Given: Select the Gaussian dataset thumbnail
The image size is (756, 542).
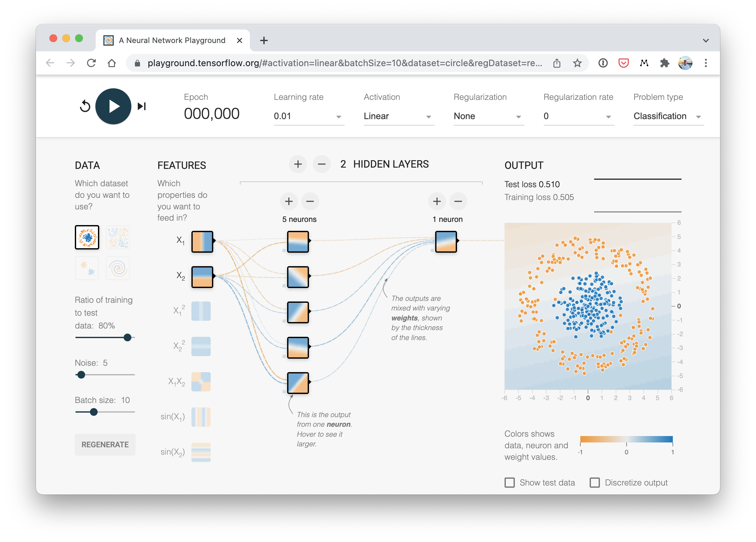Looking at the screenshot, I should pyautogui.click(x=87, y=268).
